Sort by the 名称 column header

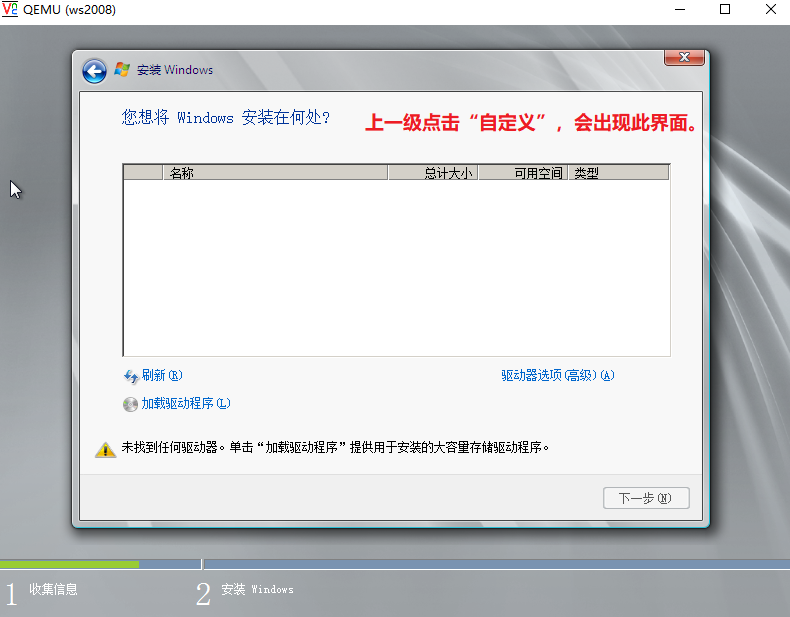point(275,173)
